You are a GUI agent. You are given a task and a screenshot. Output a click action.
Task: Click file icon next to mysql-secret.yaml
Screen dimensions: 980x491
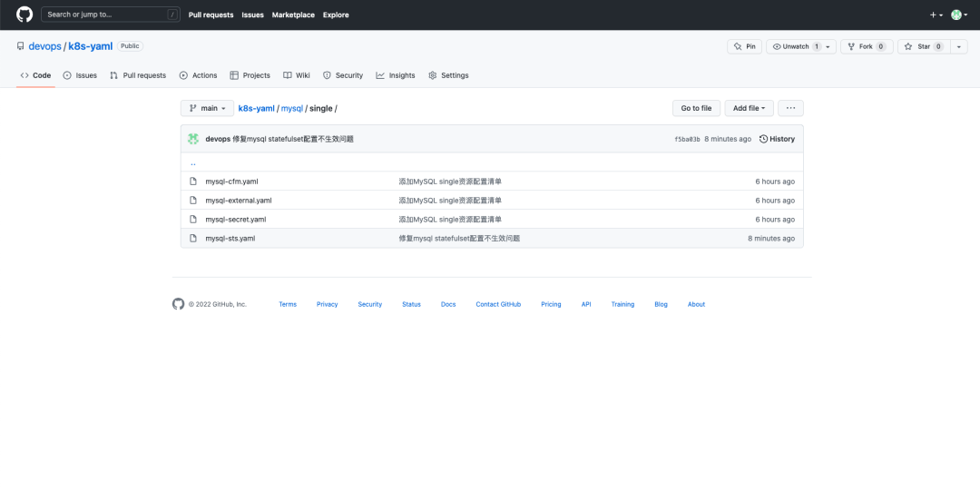click(x=193, y=219)
